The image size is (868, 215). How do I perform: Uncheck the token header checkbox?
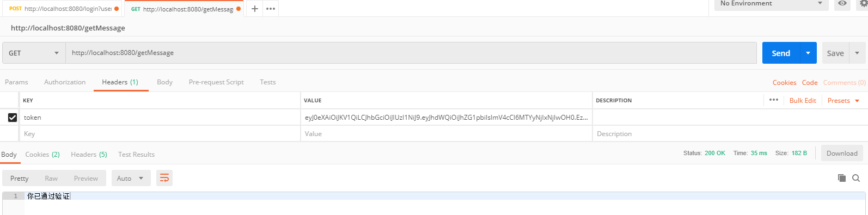13,117
